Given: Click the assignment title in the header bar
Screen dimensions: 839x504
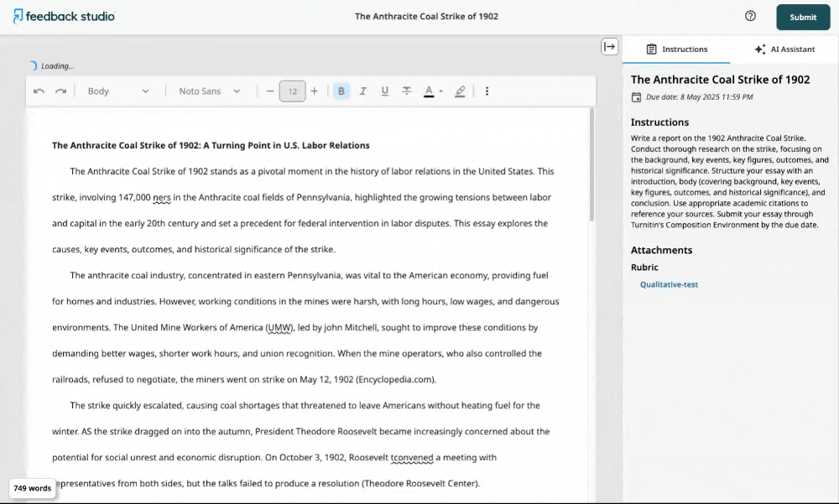Looking at the screenshot, I should coord(426,16).
